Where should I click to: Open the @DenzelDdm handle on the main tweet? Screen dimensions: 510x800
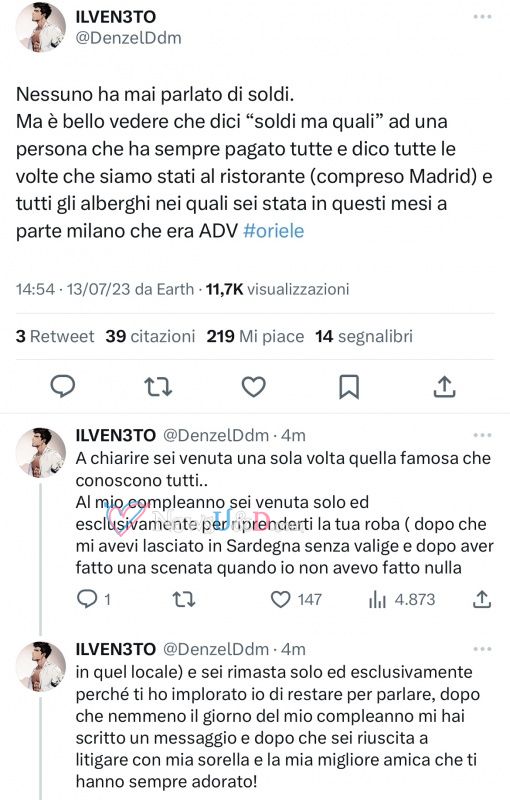[129, 38]
